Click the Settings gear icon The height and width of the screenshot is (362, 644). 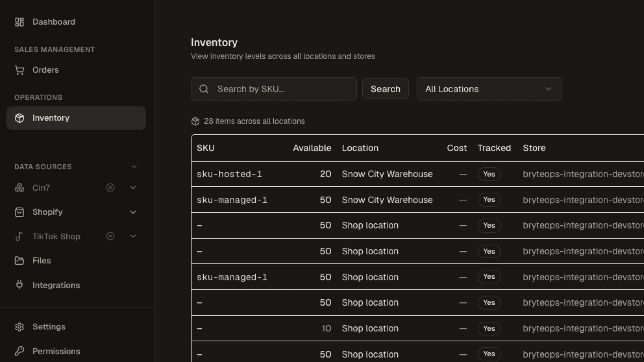point(19,327)
